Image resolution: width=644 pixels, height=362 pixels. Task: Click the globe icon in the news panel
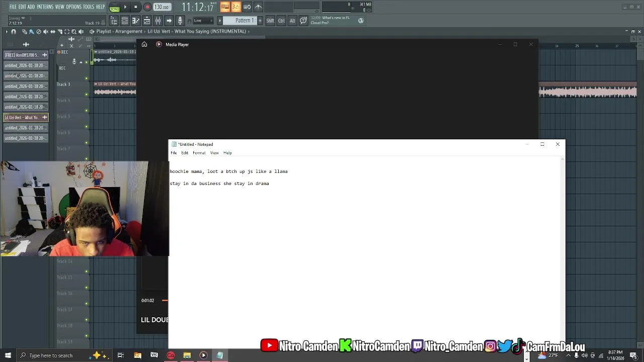[x=361, y=21]
